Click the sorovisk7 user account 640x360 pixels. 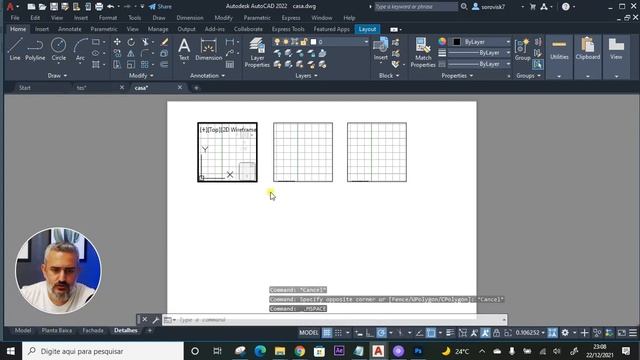point(489,7)
